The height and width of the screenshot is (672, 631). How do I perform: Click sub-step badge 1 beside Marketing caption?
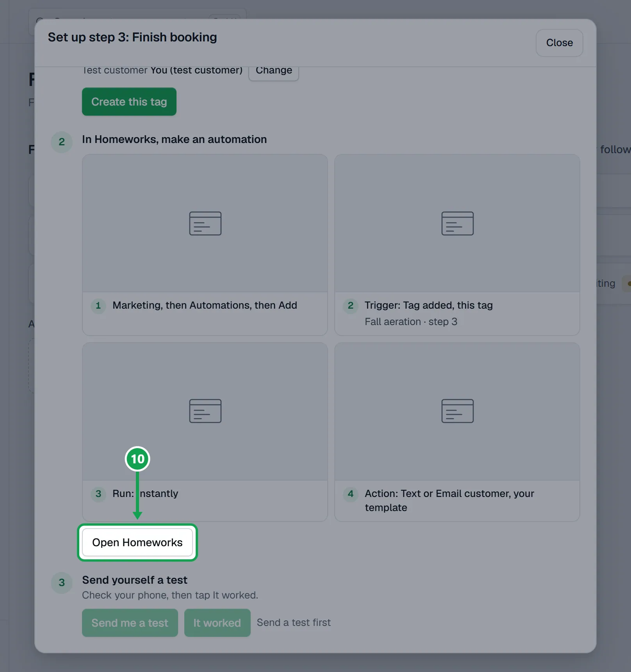click(x=98, y=306)
